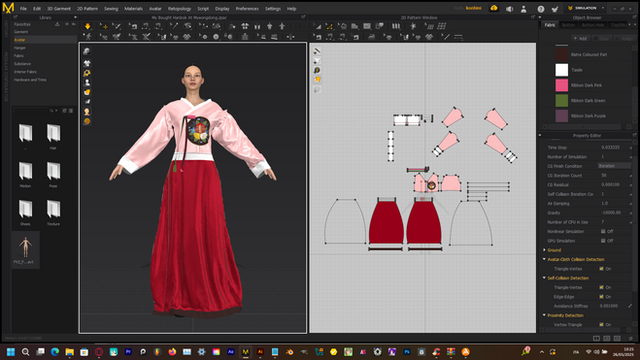The image size is (640, 360).
Task: Switch to the Fabric tab in Object Browser
Action: click(x=550, y=25)
